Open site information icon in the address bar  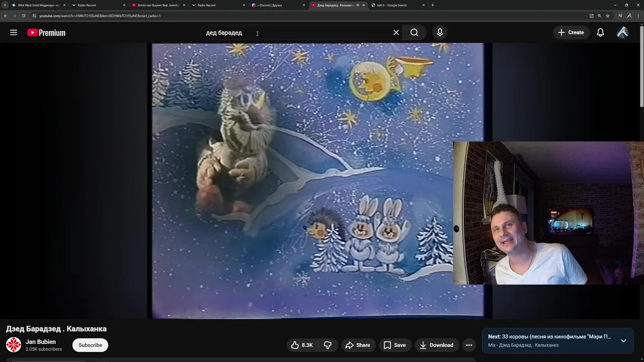coord(34,16)
